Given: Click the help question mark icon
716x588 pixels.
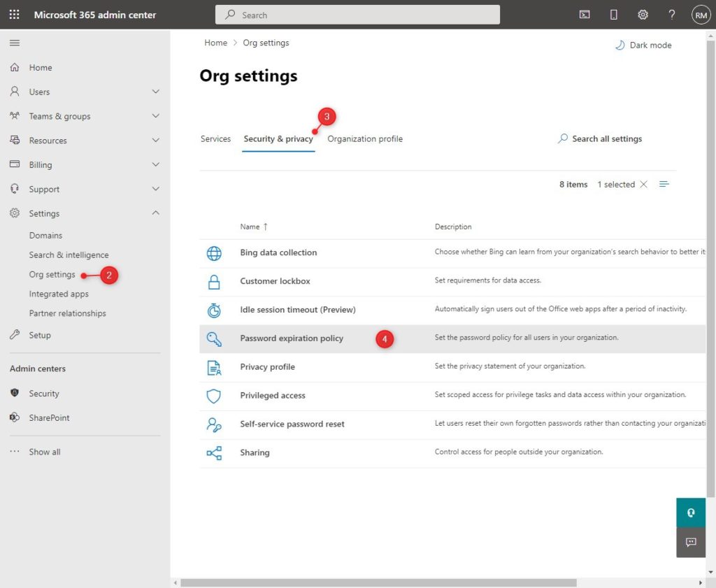Looking at the screenshot, I should [x=671, y=15].
